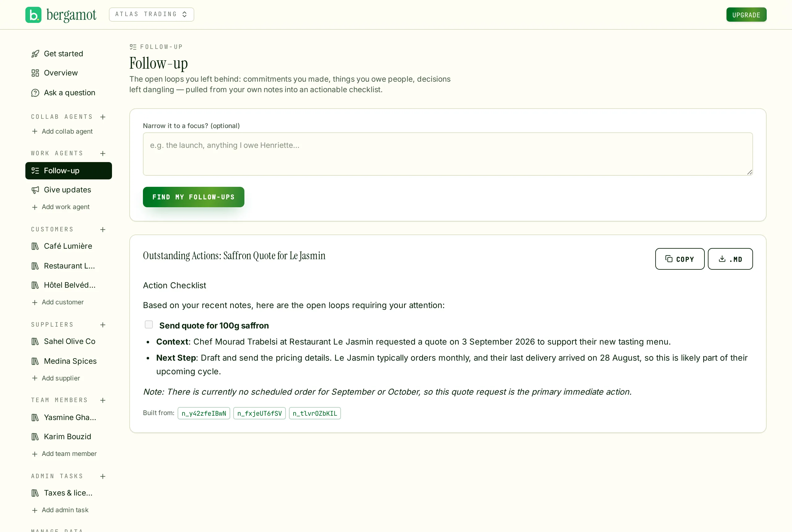Click Add team member

64,454
